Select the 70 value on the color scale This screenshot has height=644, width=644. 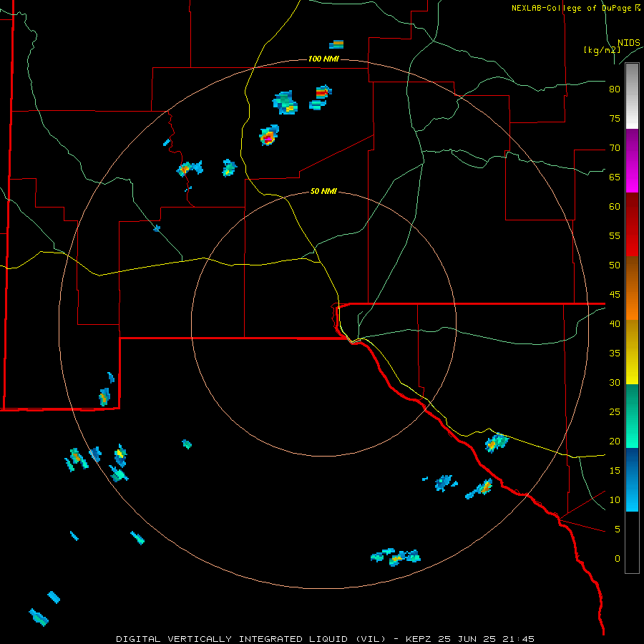[615, 148]
